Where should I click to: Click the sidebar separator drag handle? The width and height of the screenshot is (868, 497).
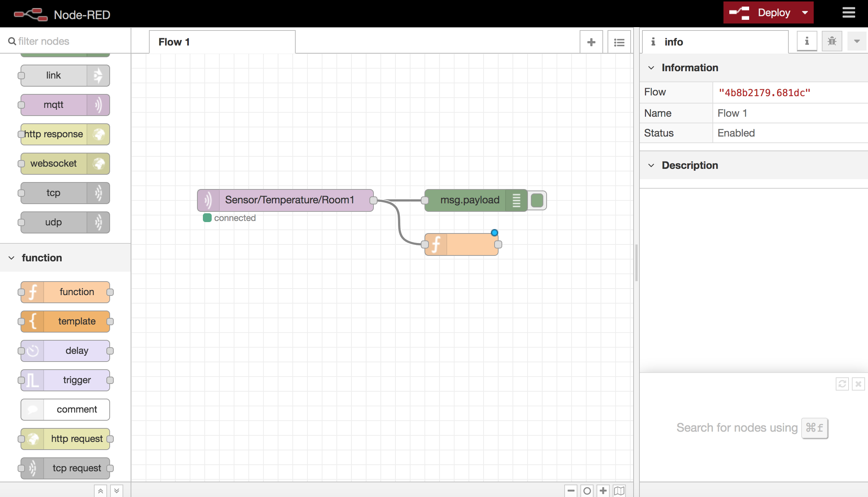[x=637, y=263]
